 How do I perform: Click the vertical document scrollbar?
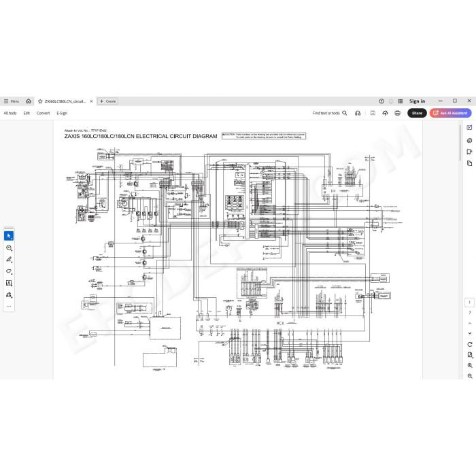[x=460, y=143]
